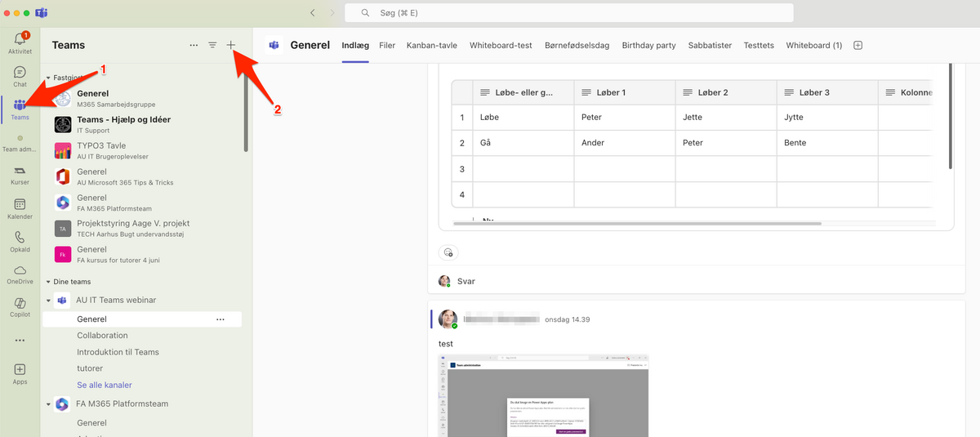Viewport: 980px width, 437px height.
Task: Open Opkald calls view
Action: [x=20, y=242]
